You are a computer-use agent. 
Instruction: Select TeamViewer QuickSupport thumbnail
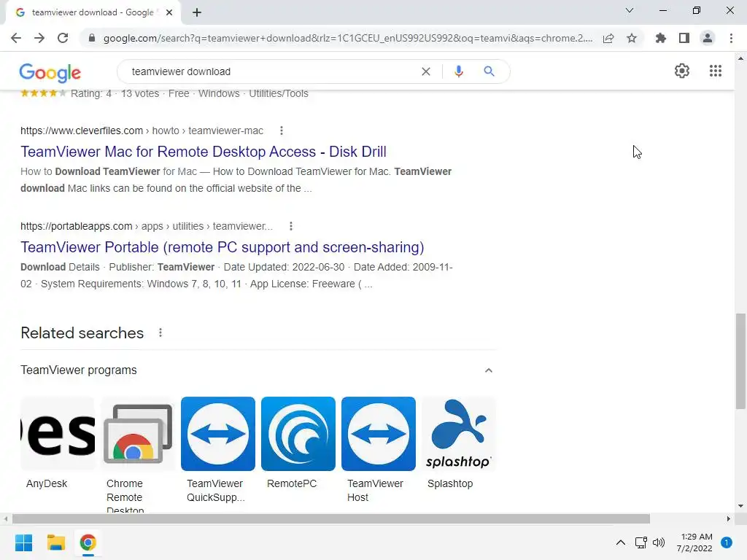coord(218,434)
